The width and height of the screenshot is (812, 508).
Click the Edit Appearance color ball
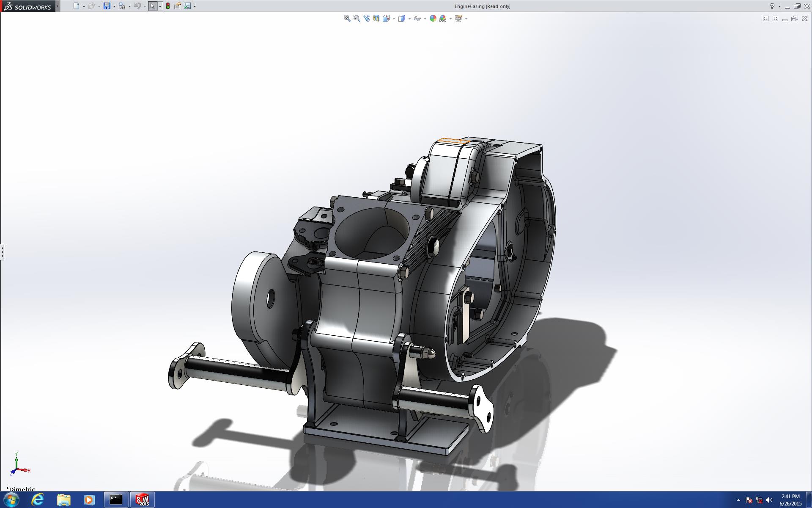pos(433,18)
